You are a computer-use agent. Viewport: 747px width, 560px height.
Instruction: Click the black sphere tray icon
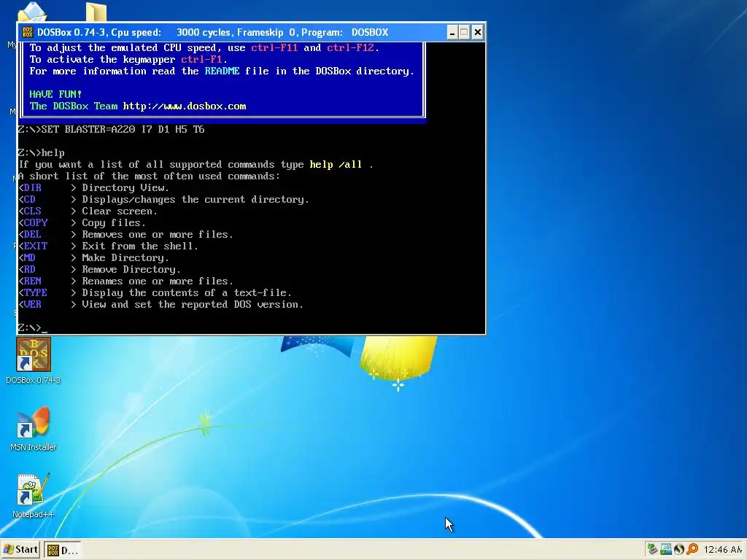(x=679, y=549)
